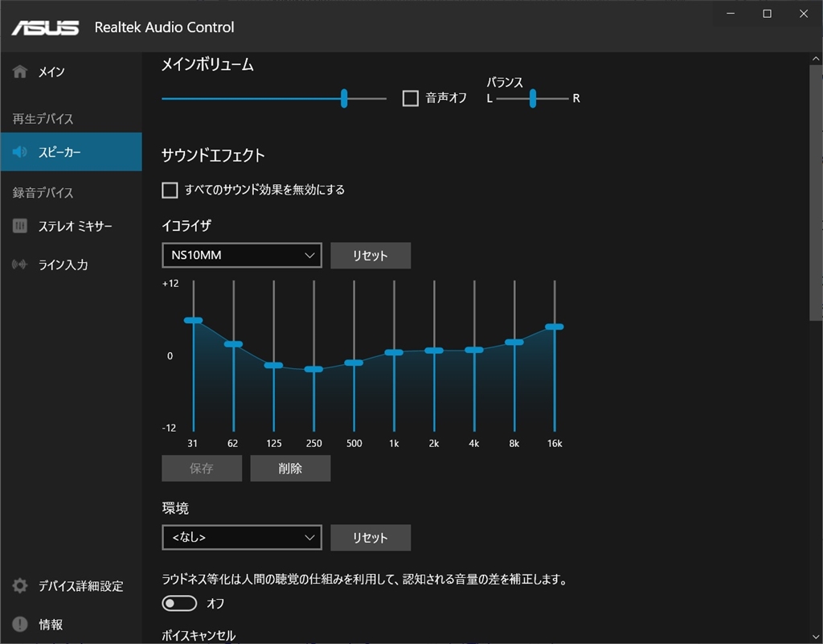Screen dimensions: 823x644
Task: Click the 録音デバイス section label
Action: tap(43, 193)
